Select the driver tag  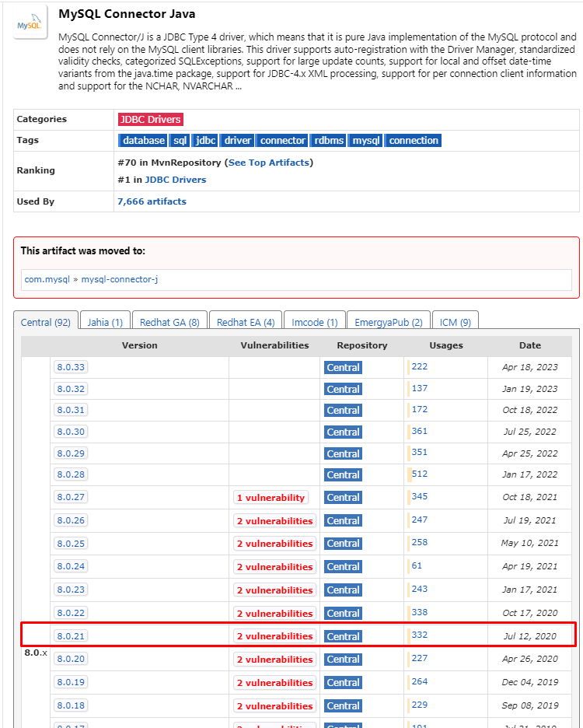click(x=237, y=140)
